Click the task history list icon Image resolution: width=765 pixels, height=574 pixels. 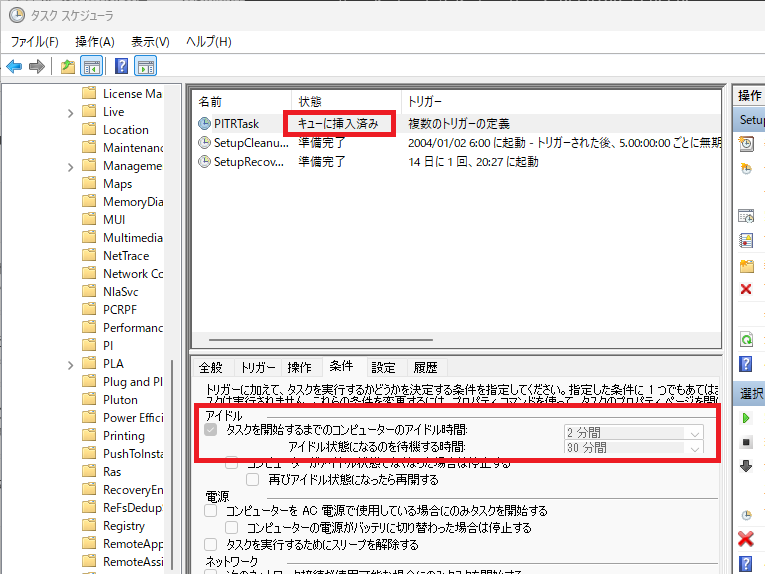tap(746, 240)
